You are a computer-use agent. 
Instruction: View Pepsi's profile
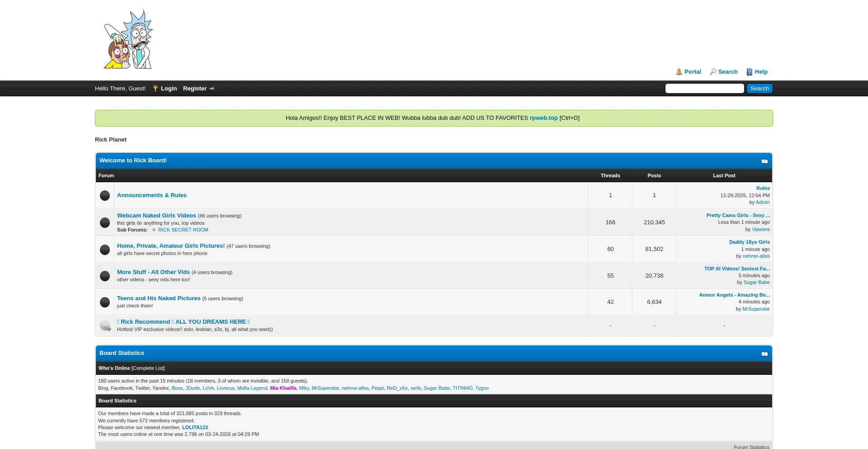pyautogui.click(x=377, y=388)
